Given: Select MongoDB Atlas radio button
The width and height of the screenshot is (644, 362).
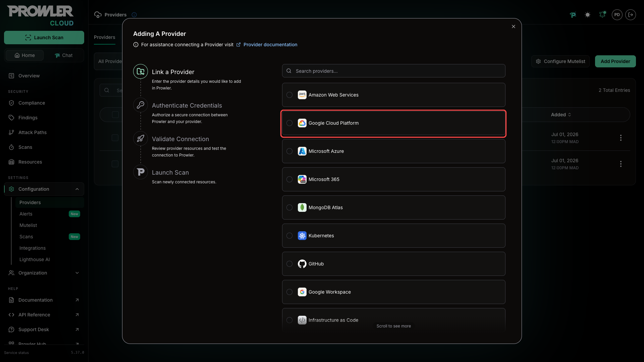Looking at the screenshot, I should [x=289, y=207].
